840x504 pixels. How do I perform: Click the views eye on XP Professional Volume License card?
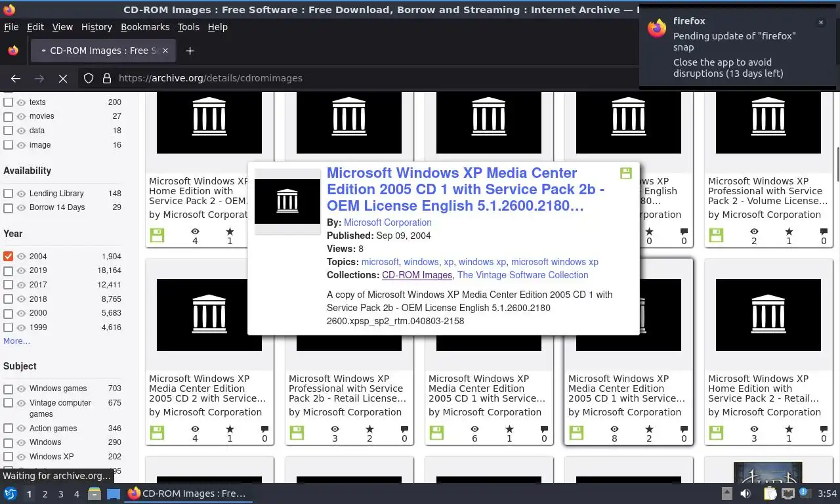tap(754, 232)
